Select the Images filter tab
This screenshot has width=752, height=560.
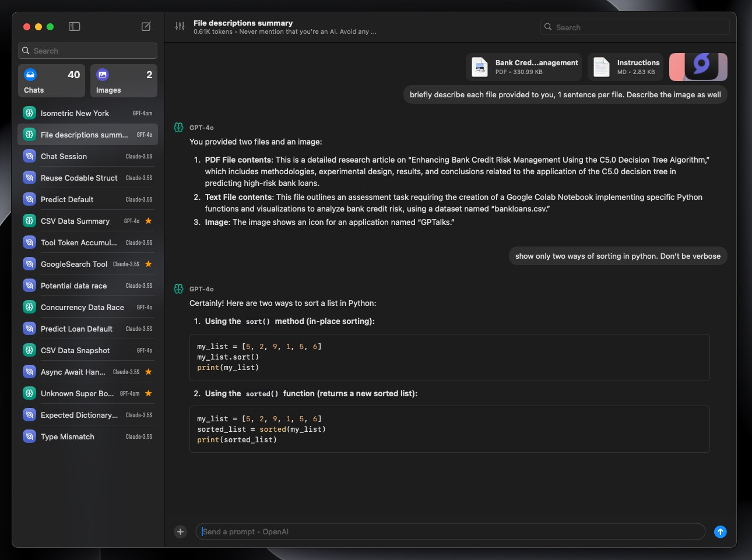(x=124, y=80)
